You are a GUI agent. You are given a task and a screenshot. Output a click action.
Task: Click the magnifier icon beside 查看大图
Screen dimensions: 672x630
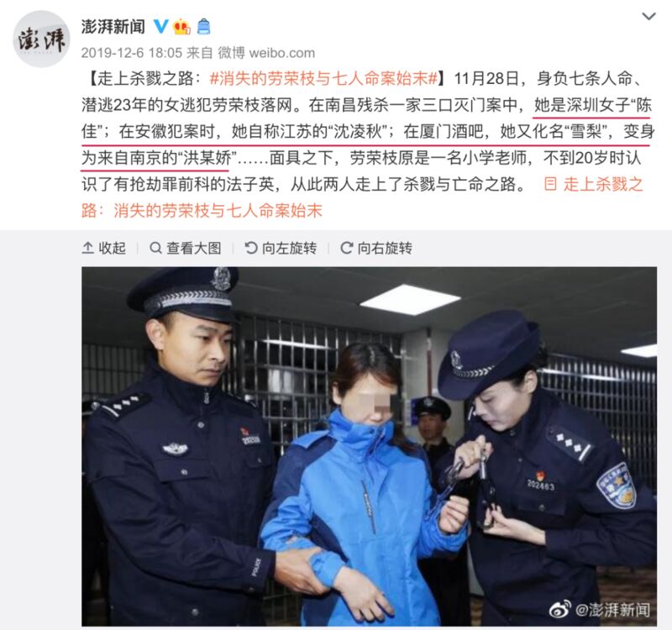coord(155,248)
